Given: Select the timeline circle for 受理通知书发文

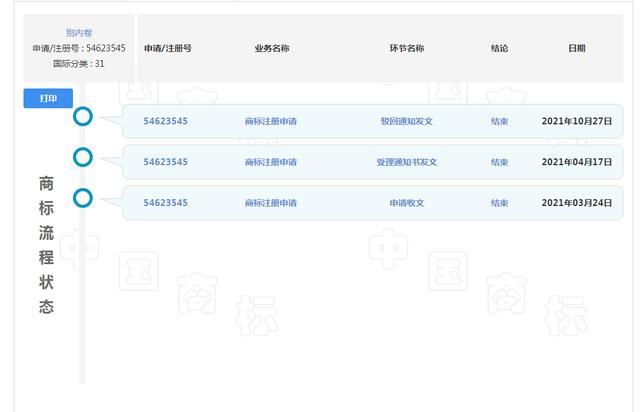Looking at the screenshot, I should pyautogui.click(x=83, y=157).
